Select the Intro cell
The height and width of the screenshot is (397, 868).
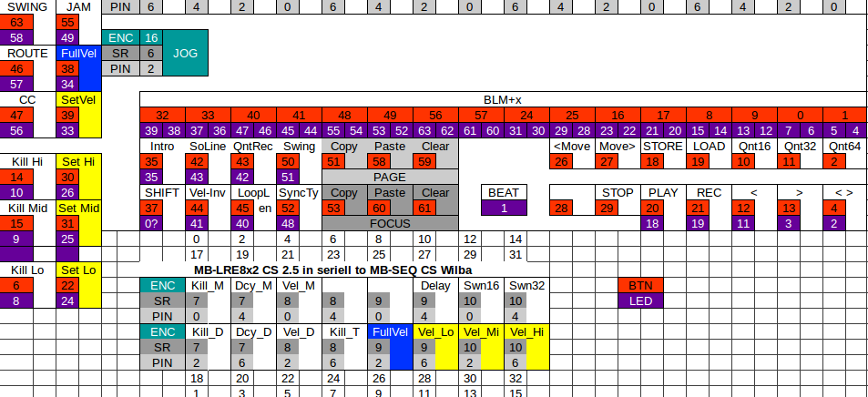(x=162, y=146)
